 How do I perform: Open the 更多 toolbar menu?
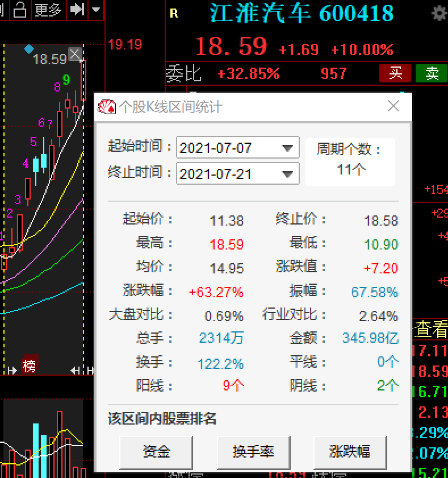(48, 10)
